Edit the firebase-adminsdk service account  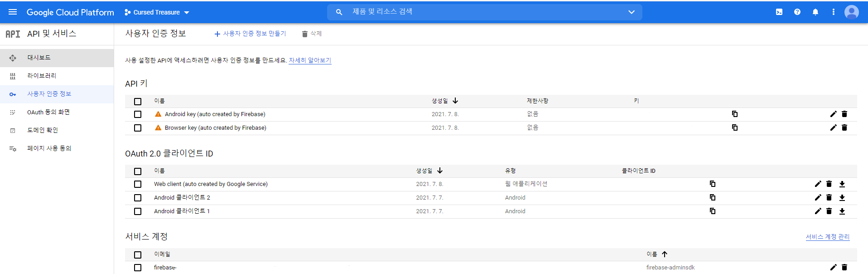pyautogui.click(x=833, y=267)
